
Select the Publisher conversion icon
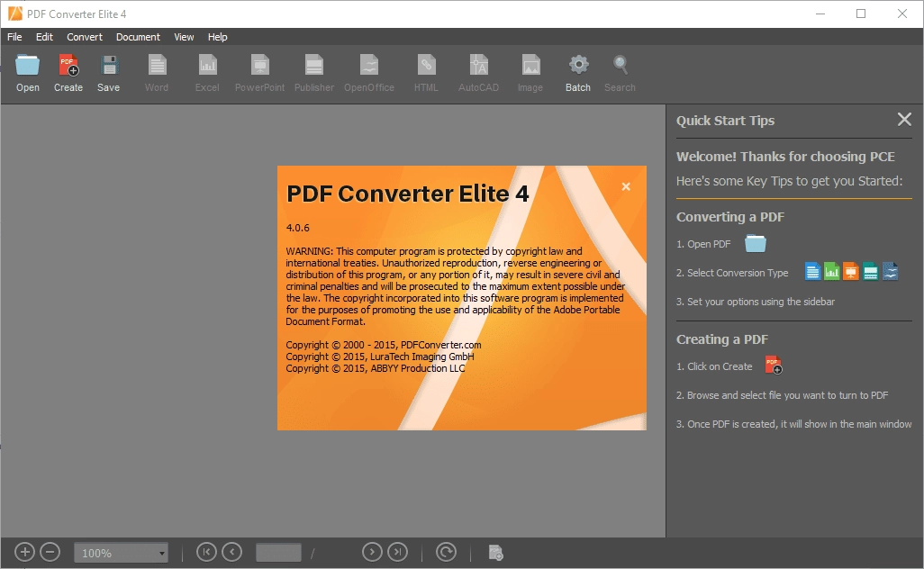tap(314, 65)
